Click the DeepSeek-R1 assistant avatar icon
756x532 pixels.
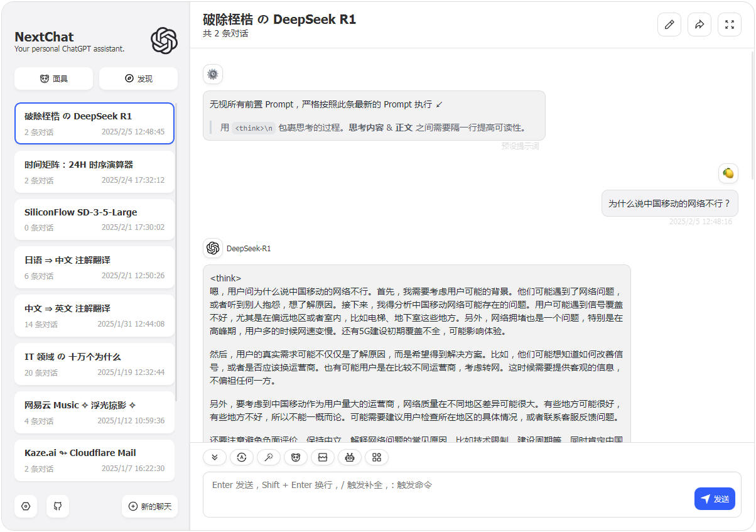(x=213, y=248)
